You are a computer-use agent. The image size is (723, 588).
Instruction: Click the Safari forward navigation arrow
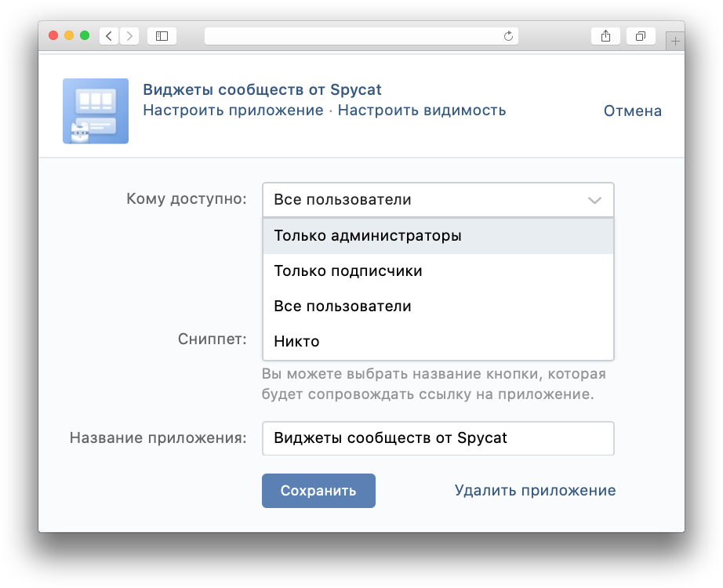(x=129, y=36)
